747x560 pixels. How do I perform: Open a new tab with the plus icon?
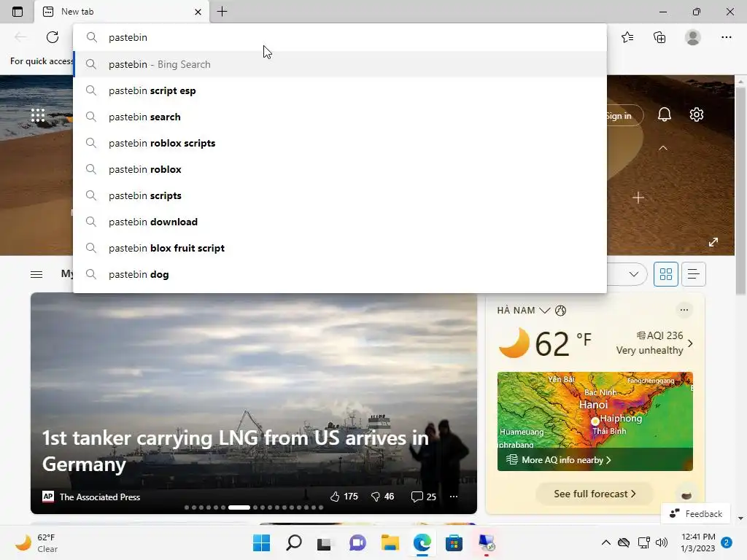[x=222, y=12]
